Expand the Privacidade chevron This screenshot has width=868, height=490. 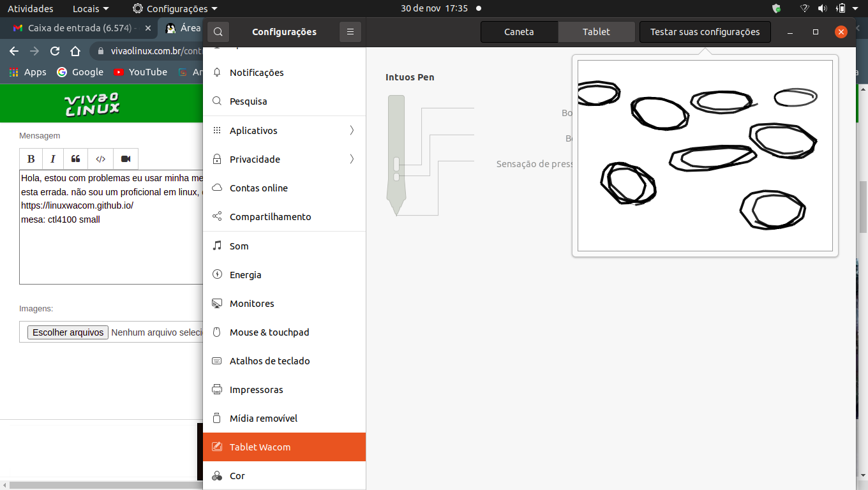[x=352, y=160]
